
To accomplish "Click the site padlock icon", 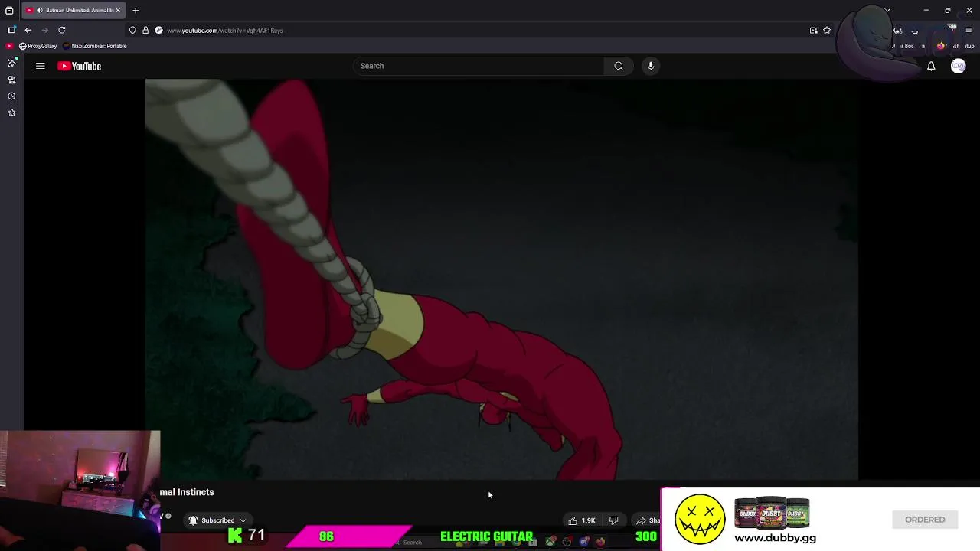I will point(145,30).
